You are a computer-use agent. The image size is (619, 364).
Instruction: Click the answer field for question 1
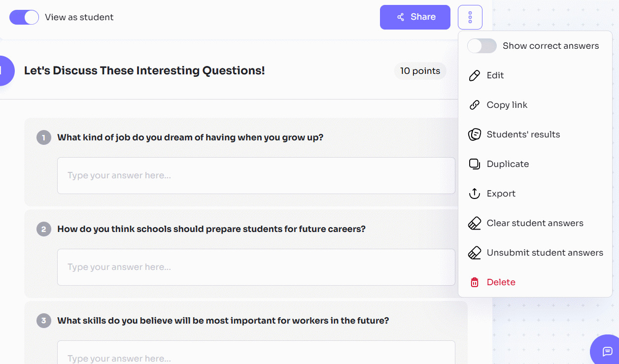tap(256, 175)
